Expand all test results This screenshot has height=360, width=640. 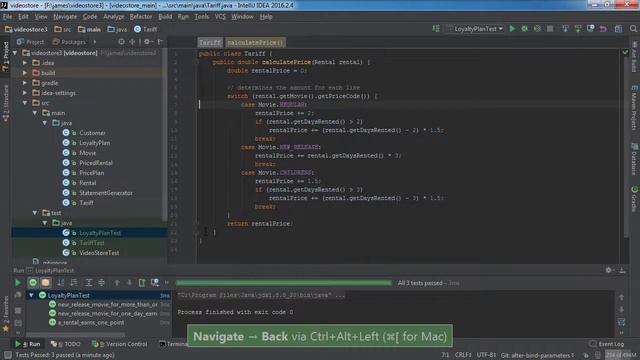click(89, 282)
